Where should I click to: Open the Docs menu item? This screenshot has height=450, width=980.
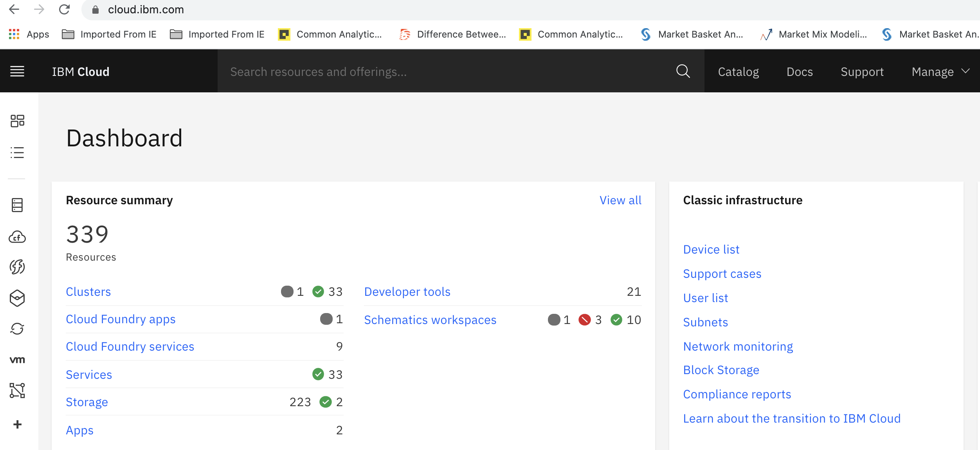click(x=800, y=72)
